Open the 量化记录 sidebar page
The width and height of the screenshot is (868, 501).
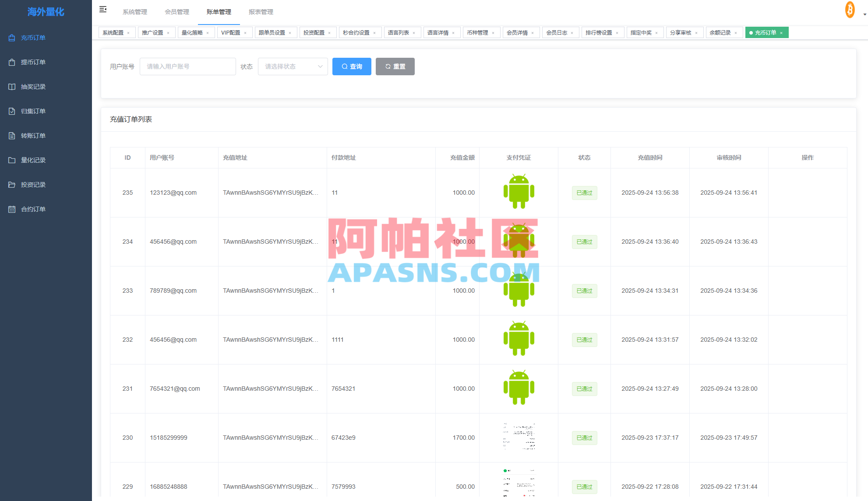pyautogui.click(x=33, y=160)
